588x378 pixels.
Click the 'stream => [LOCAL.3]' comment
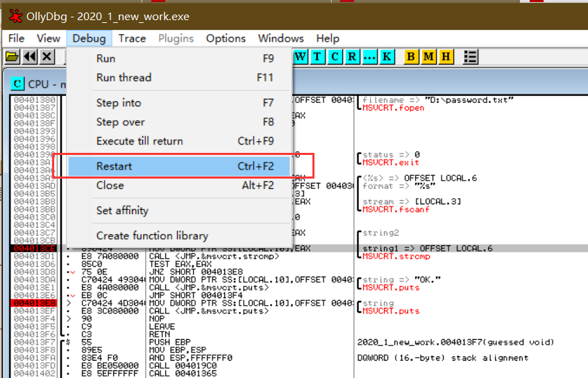click(x=412, y=202)
